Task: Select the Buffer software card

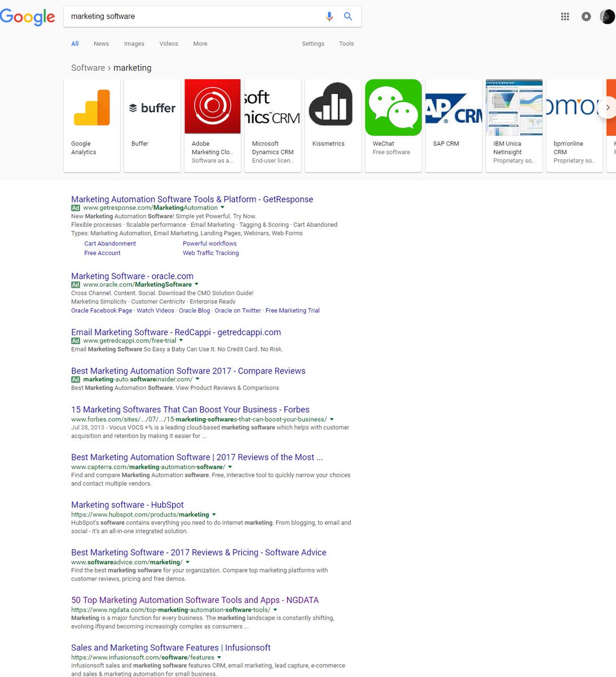Action: (152, 125)
